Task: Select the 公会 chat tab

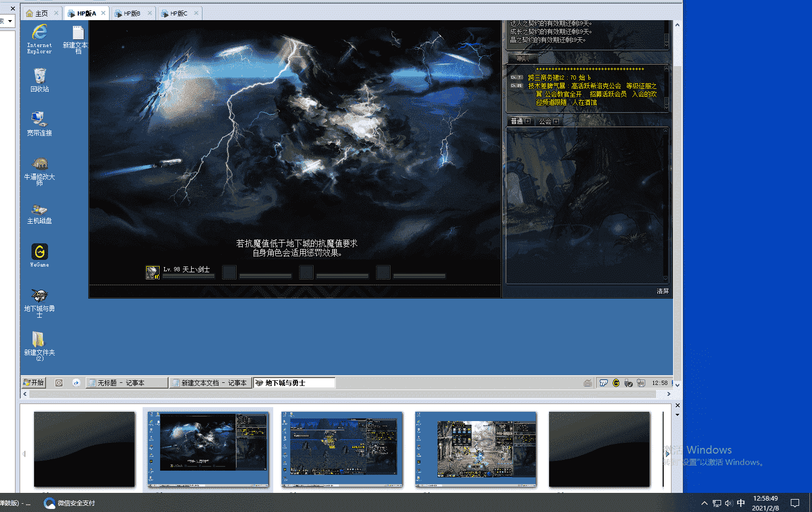Action: pyautogui.click(x=545, y=121)
